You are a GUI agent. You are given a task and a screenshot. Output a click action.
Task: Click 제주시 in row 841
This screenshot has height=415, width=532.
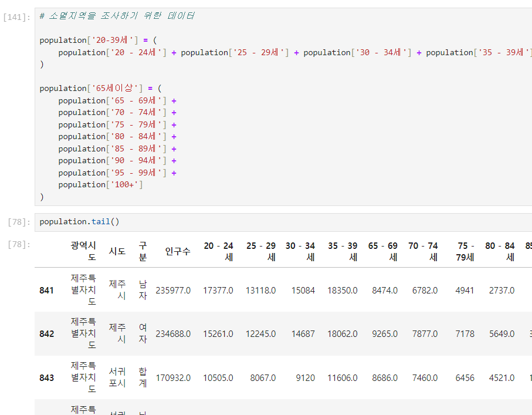click(x=117, y=290)
